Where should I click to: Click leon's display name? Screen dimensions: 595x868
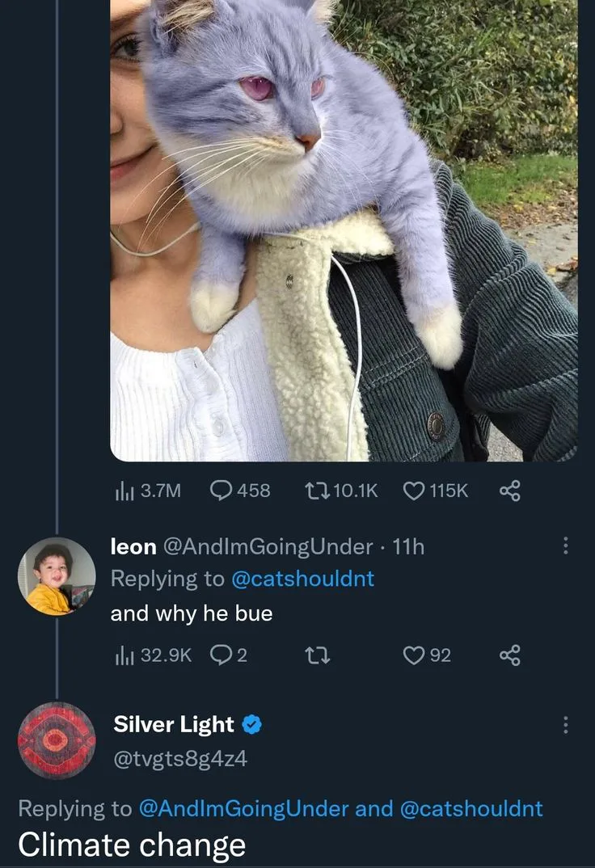[133, 546]
